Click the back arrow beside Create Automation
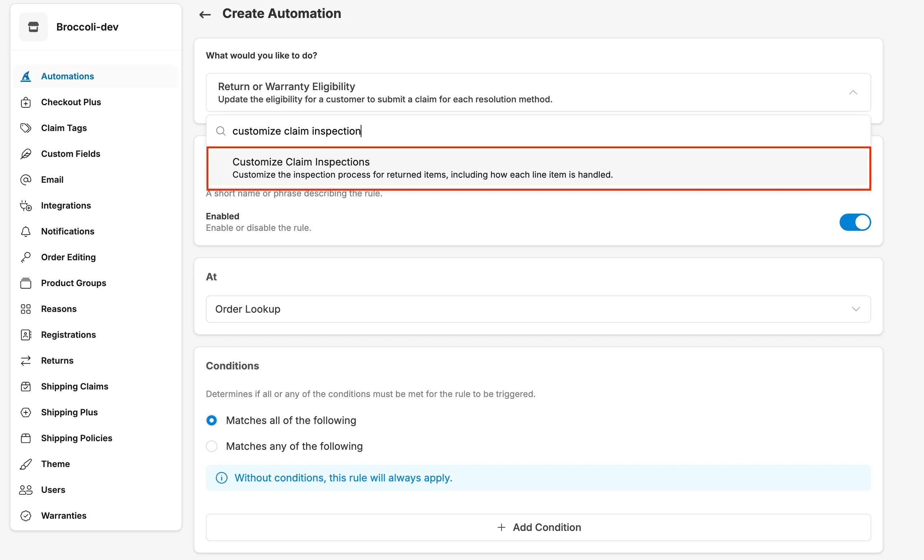924x560 pixels. pos(205,14)
